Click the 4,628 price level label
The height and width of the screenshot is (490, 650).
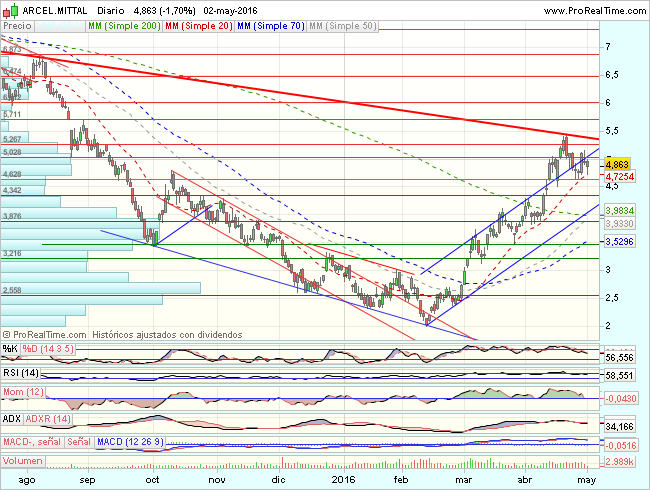click(12, 174)
